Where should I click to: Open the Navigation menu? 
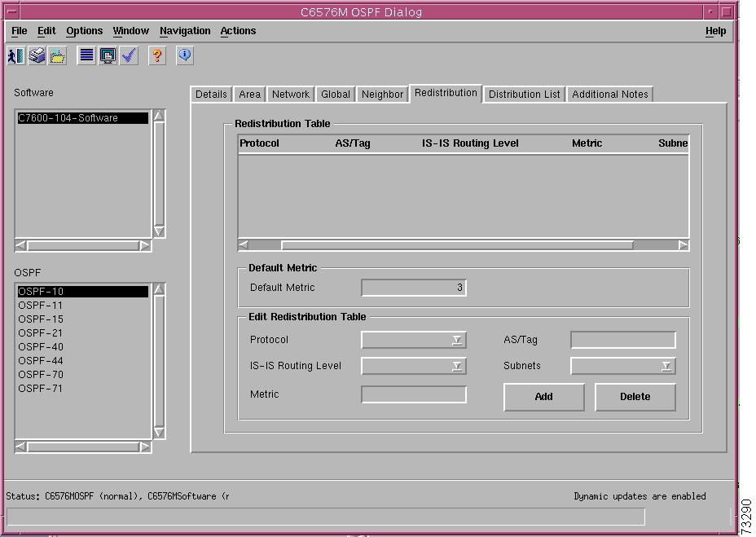coord(185,31)
